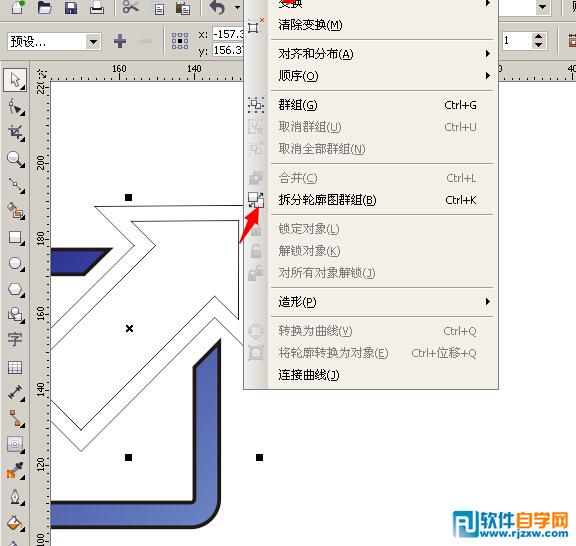Viewport: 576px width, 546px height.
Task: Click the x position input field
Action: point(228,34)
